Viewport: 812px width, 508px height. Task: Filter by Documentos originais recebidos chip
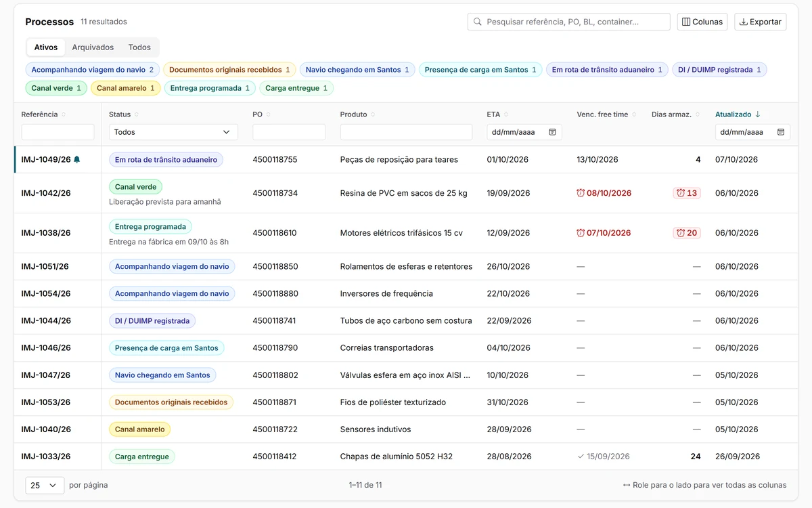tap(229, 70)
